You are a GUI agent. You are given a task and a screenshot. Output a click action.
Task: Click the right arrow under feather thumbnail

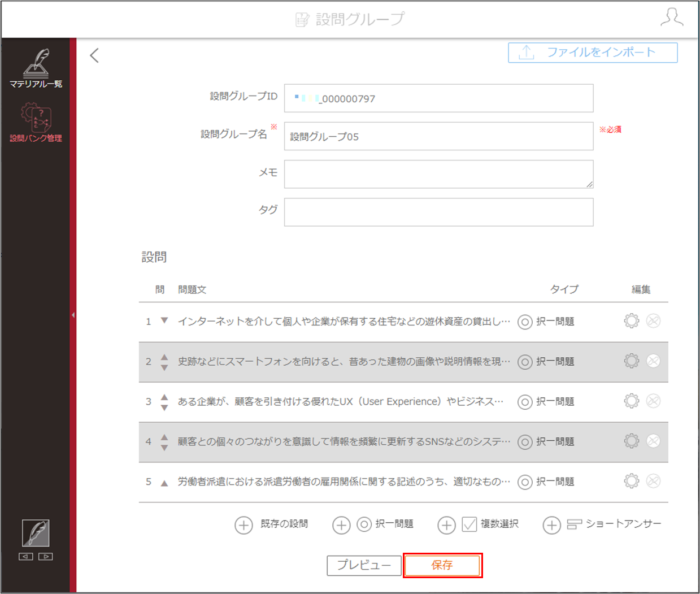46,557
